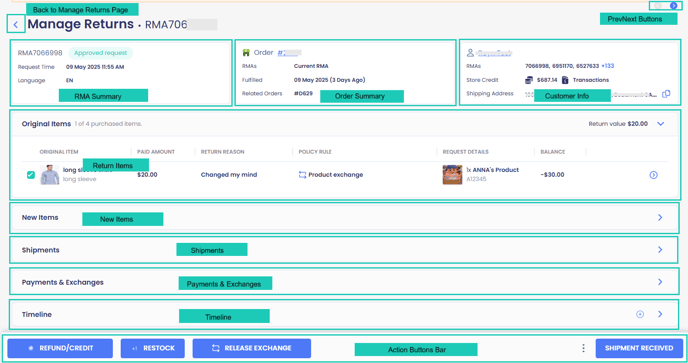Screen dimensions: 688x363
Task: Click the Restock button
Action: pos(153,348)
